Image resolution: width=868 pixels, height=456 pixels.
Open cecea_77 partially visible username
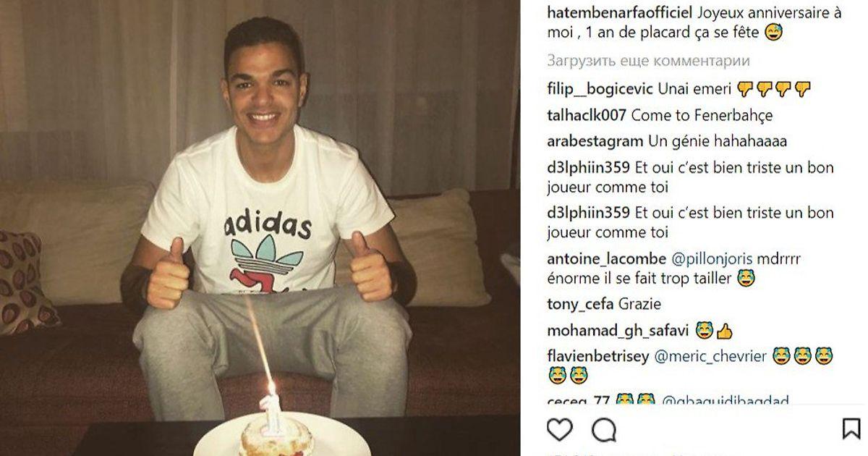tap(580, 400)
